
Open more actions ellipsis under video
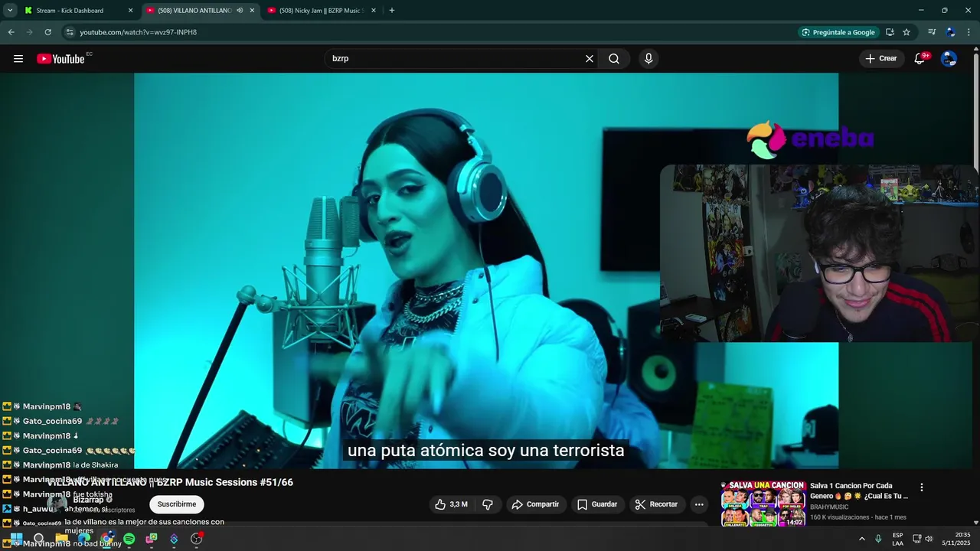699,504
